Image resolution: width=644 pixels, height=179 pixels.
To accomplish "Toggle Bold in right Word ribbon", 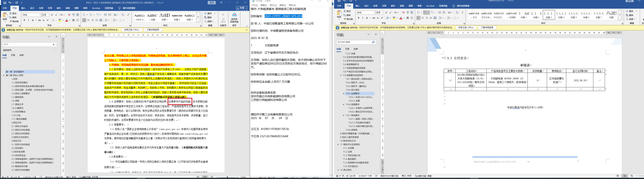I will click(359, 18).
